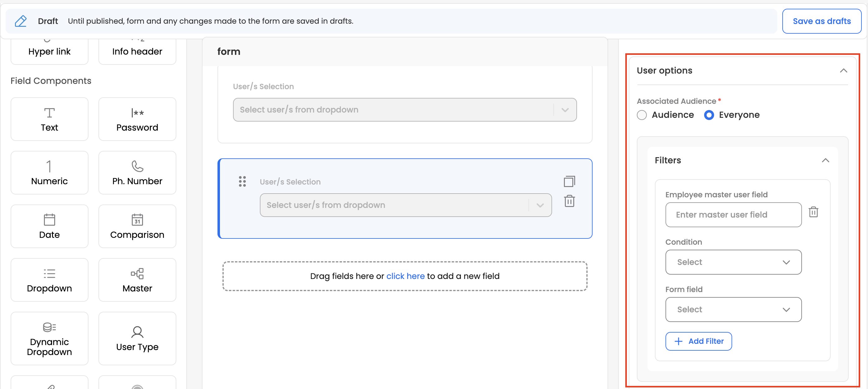This screenshot has width=868, height=389.
Task: Add a Dynamic Dropdown component
Action: click(x=49, y=339)
